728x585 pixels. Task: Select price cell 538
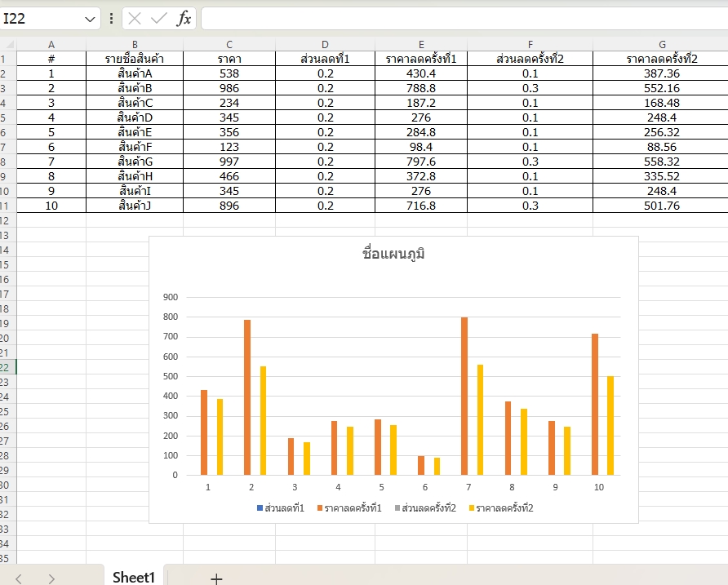click(229, 73)
